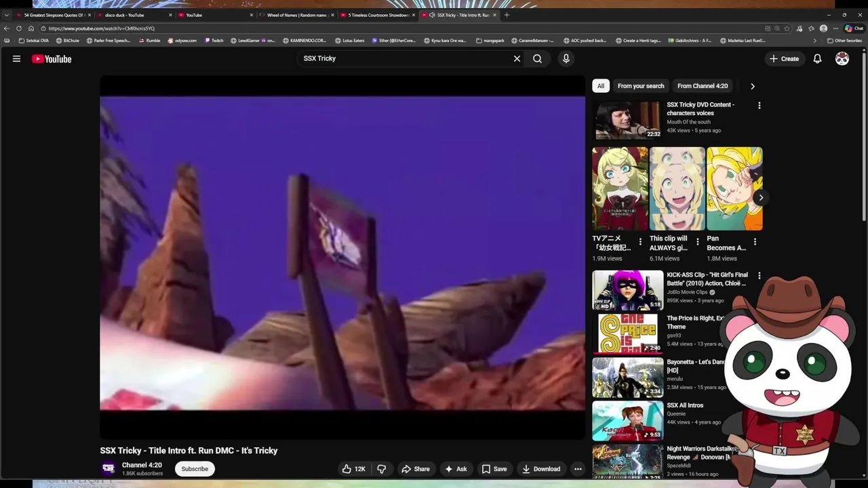This screenshot has width=868, height=488.
Task: Open YouTube notifications bell
Action: 817,59
